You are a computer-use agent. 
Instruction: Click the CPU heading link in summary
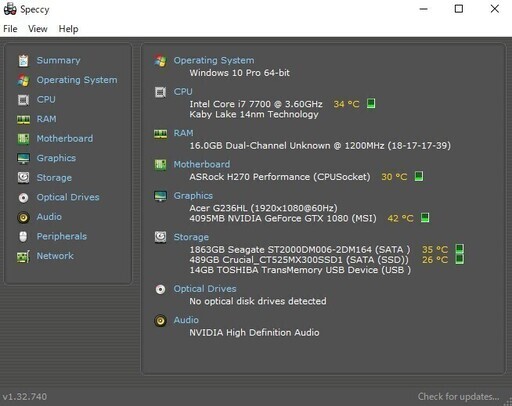(183, 91)
